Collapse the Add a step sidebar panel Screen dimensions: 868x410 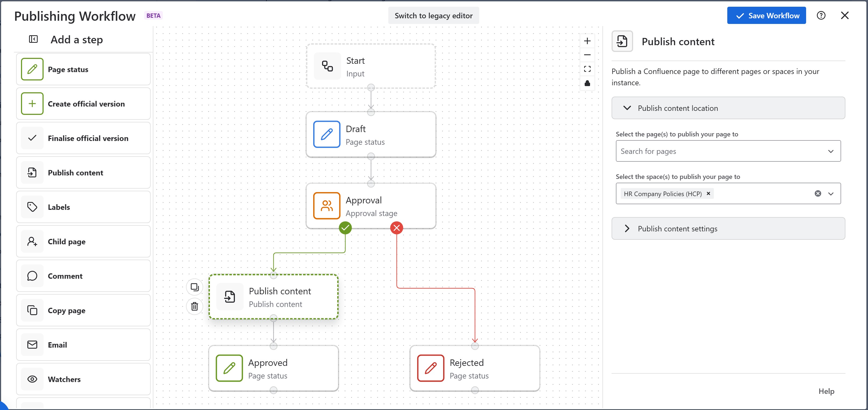33,40
